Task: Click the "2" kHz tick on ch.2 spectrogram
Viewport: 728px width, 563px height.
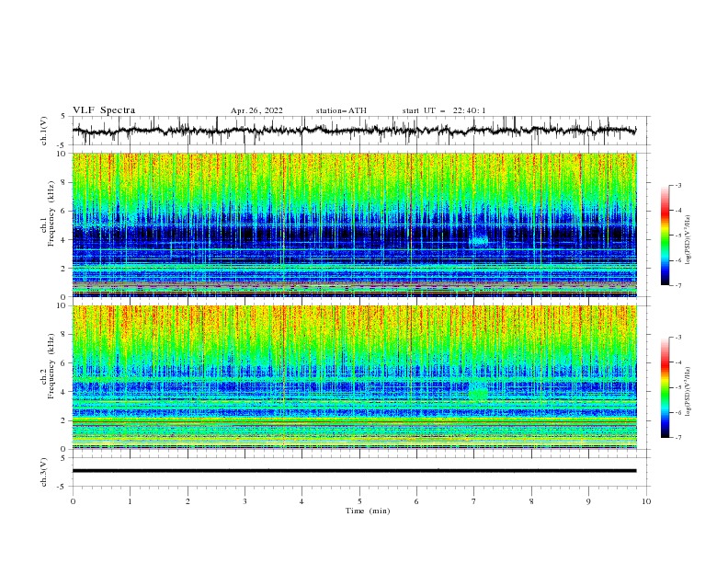Action: 64,420
